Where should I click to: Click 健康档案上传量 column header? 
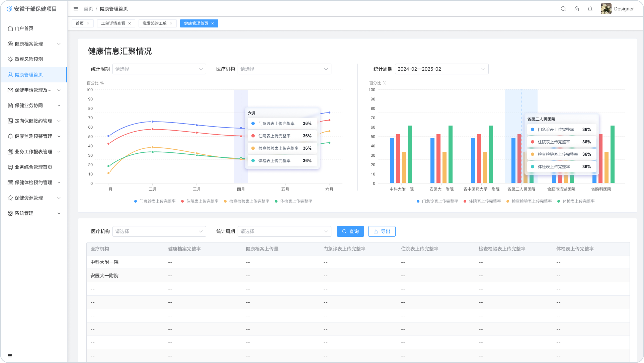point(262,249)
